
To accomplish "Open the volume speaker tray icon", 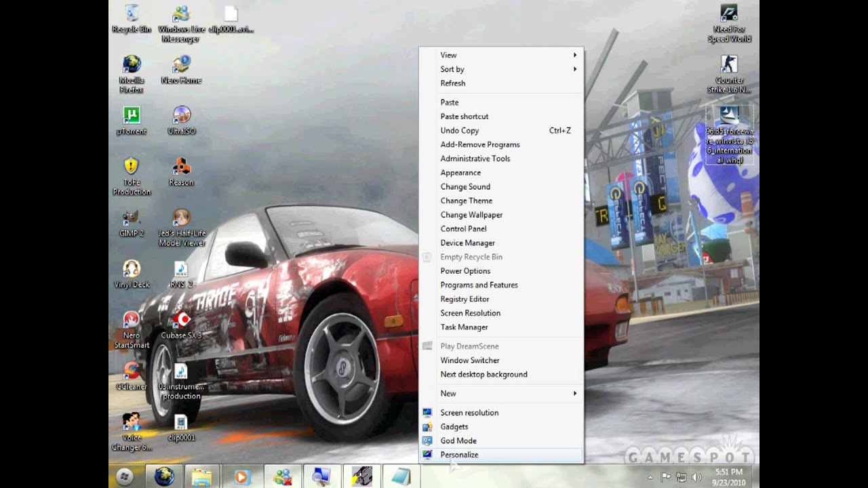I will (695, 477).
